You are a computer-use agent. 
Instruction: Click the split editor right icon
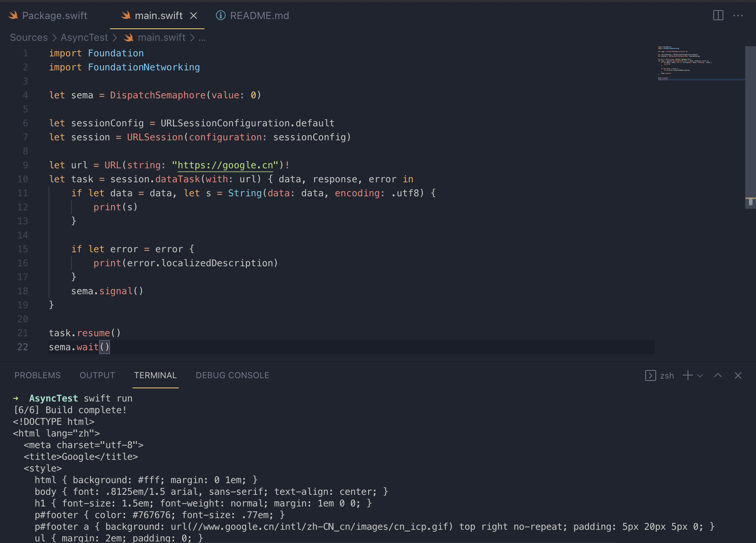tap(718, 16)
